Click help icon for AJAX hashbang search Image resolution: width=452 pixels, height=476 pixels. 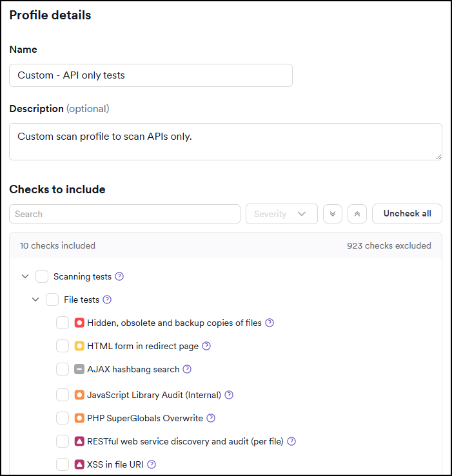click(187, 369)
